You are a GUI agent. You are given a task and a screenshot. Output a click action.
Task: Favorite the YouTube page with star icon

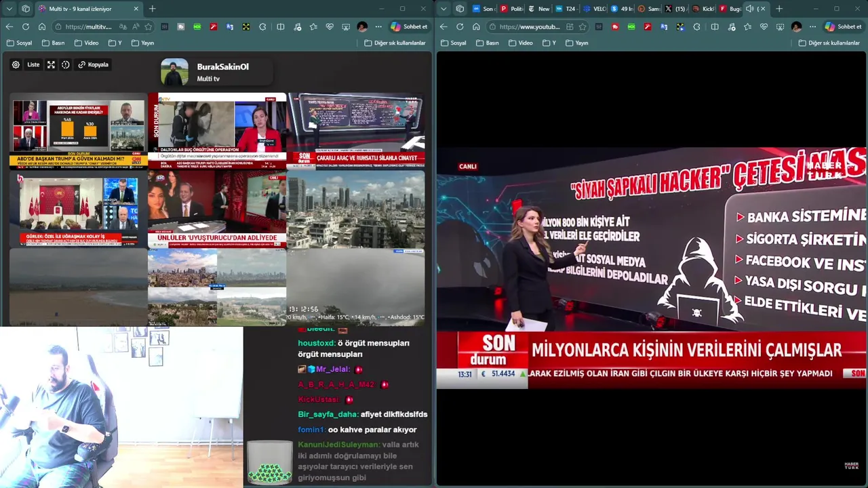pos(583,26)
